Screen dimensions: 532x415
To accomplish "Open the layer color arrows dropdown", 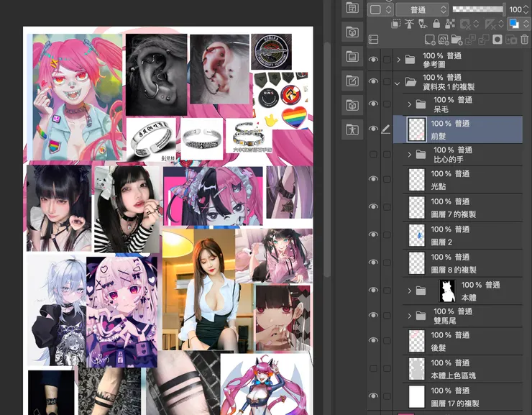I will 526,24.
